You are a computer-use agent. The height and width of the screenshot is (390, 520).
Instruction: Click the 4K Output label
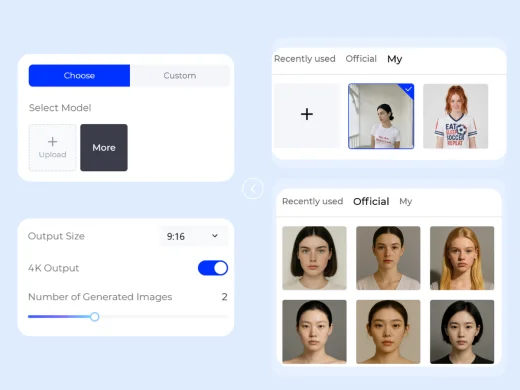pyautogui.click(x=54, y=268)
